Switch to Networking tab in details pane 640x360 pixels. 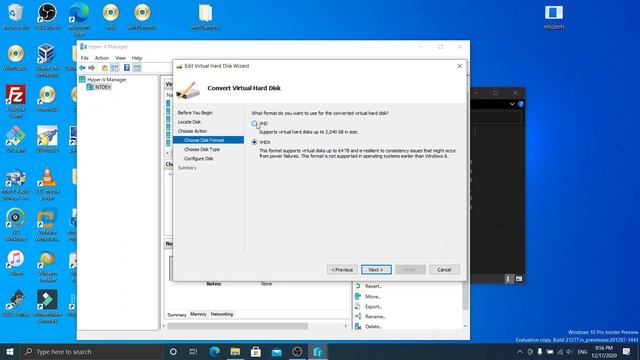point(222,314)
